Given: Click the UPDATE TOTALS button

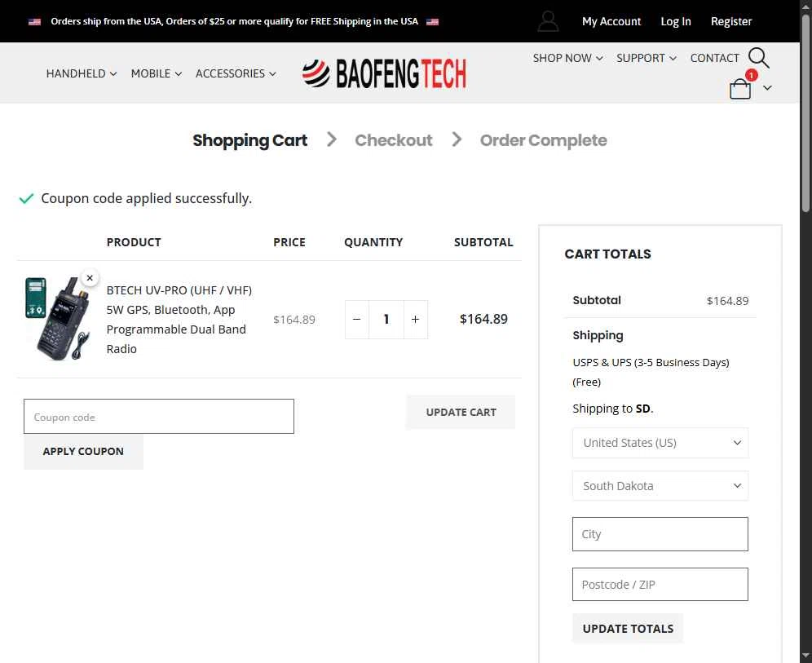Looking at the screenshot, I should pos(628,628).
